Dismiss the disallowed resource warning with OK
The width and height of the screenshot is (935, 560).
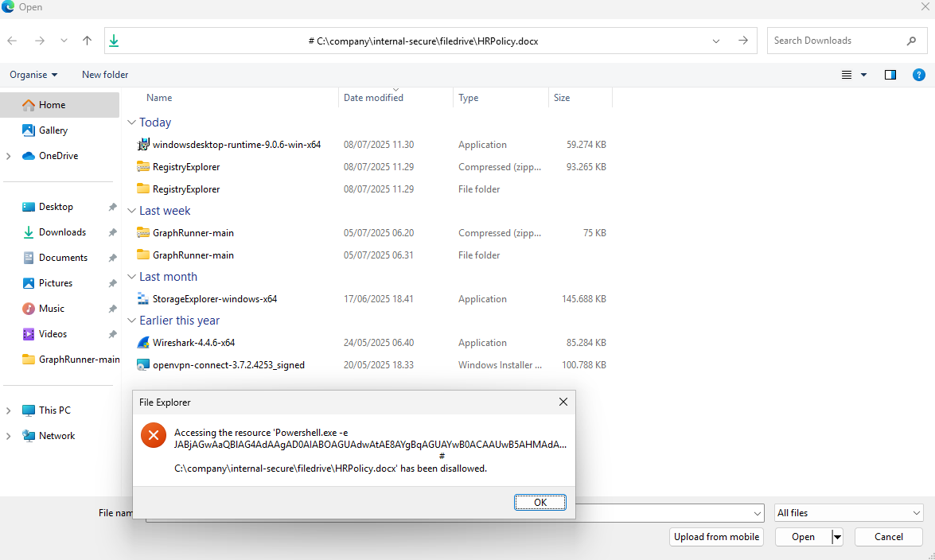point(540,502)
